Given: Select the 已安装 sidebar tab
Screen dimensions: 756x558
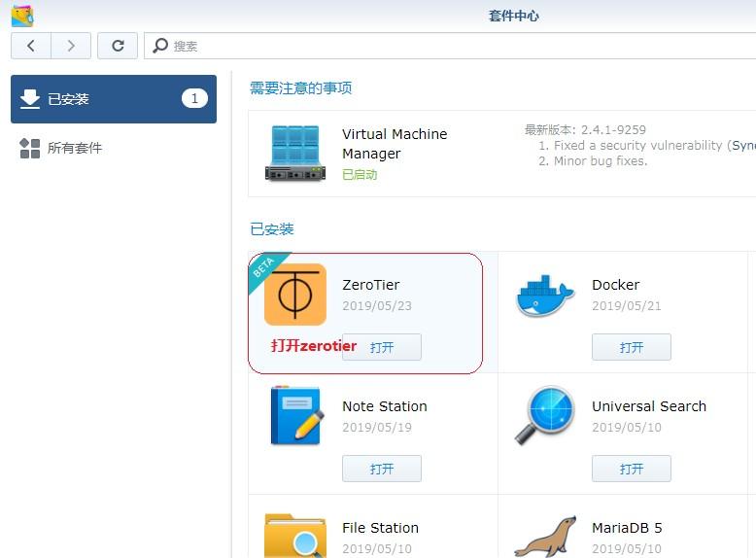Looking at the screenshot, I should click(114, 99).
